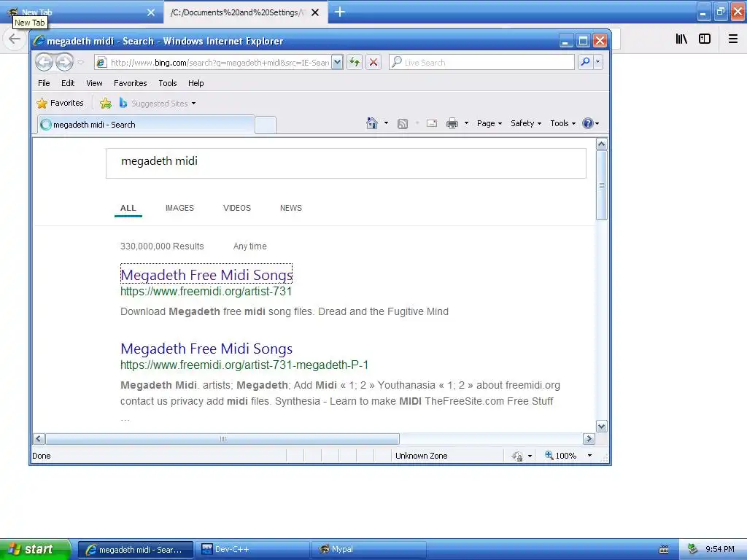Open a new blank IE tab
747x560 pixels.
266,125
